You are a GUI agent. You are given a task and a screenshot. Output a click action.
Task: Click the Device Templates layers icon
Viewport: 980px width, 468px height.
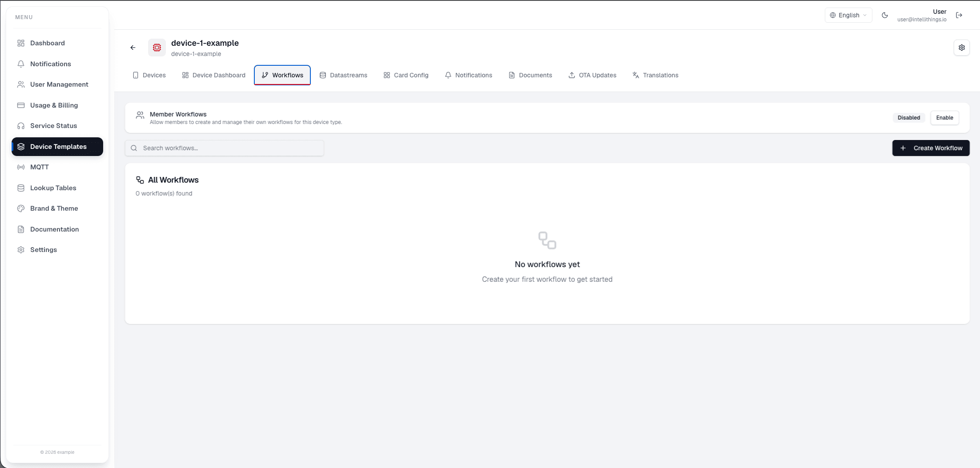pyautogui.click(x=21, y=147)
